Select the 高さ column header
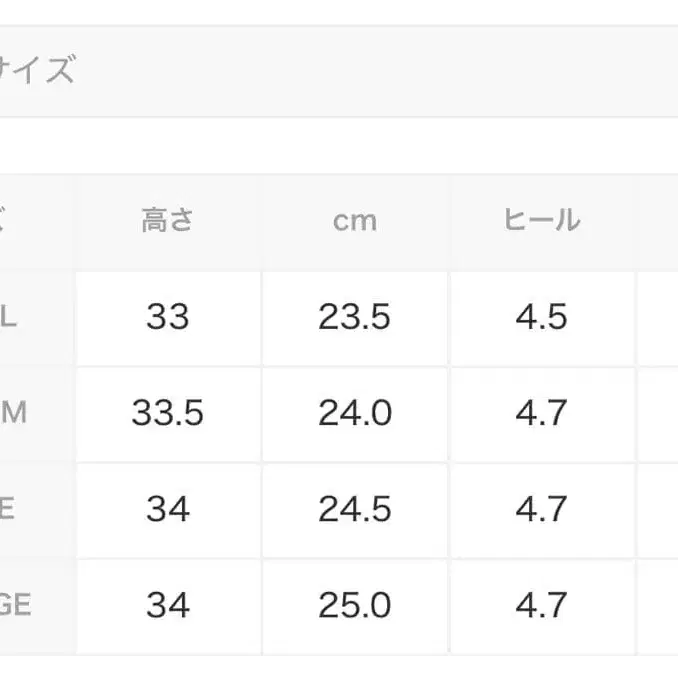This screenshot has width=678, height=678. pos(167,221)
